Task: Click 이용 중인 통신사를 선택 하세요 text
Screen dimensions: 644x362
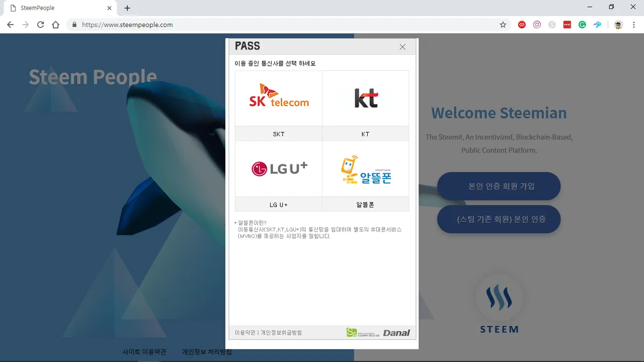Action: (x=275, y=63)
